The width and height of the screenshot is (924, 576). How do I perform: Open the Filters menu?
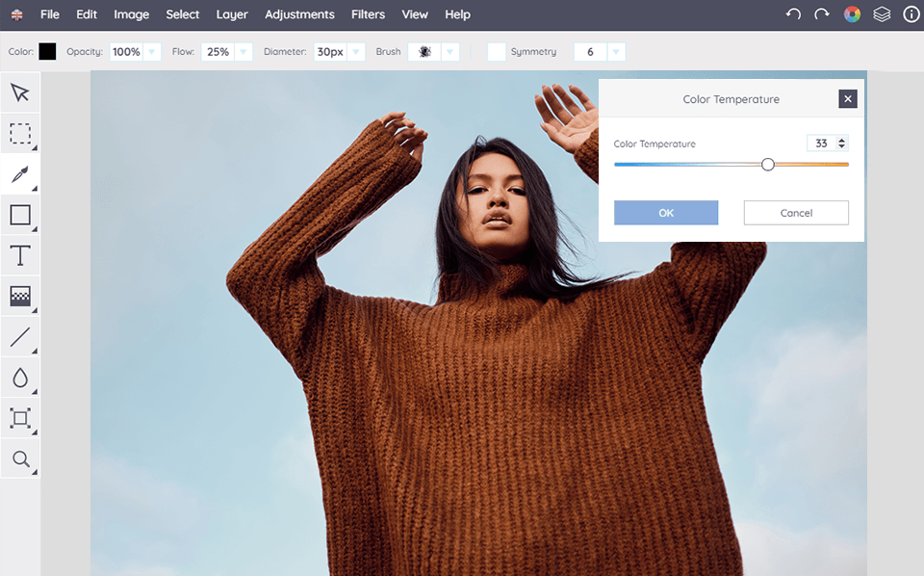point(368,14)
